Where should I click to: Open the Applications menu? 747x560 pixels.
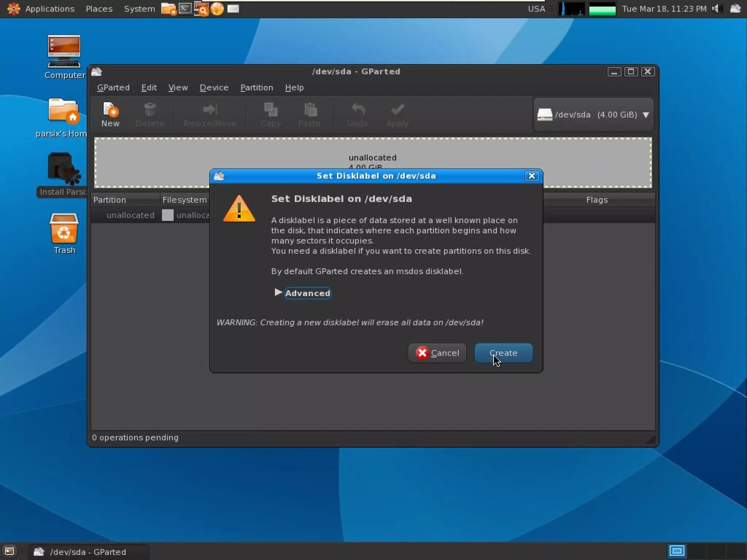point(49,9)
